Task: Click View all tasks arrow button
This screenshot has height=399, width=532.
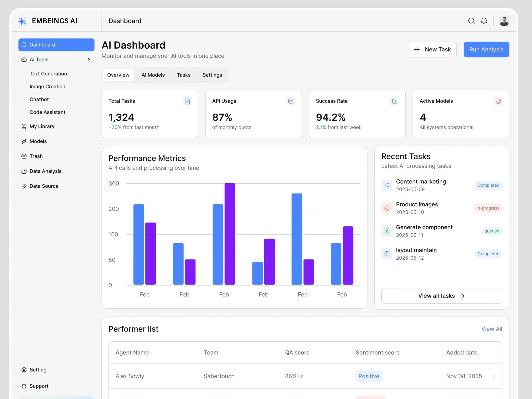Action: [x=441, y=296]
